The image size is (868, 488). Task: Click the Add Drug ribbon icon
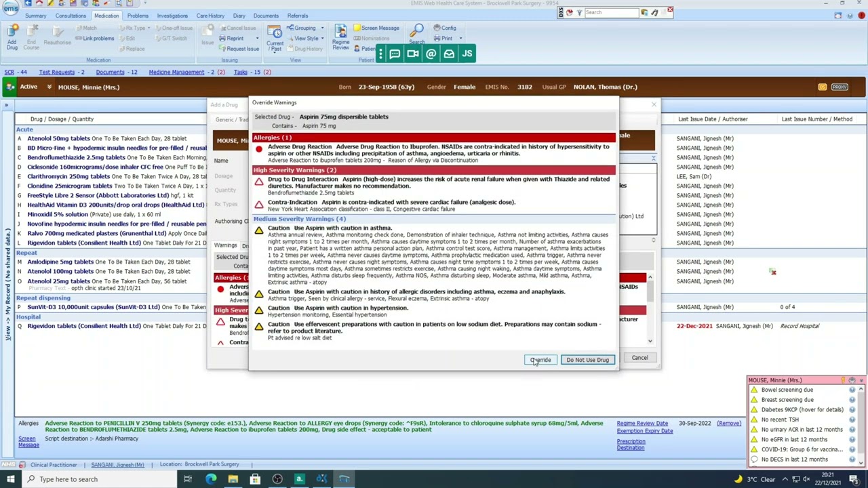click(12, 37)
